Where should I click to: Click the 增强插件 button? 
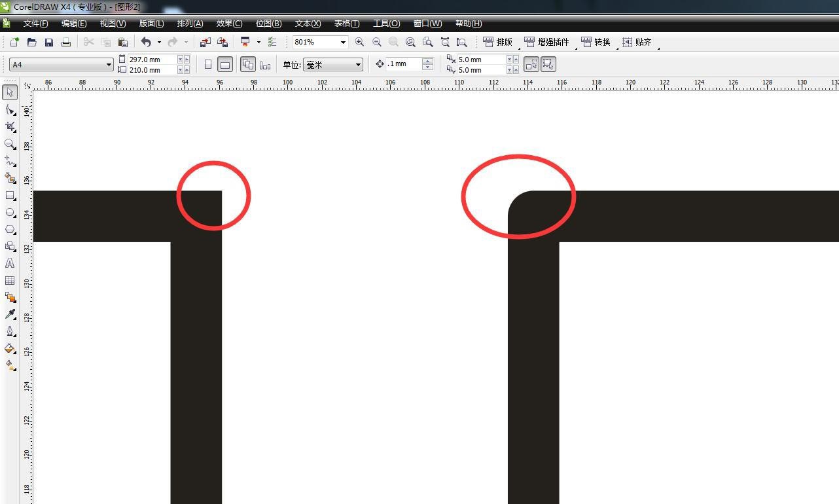[x=547, y=42]
